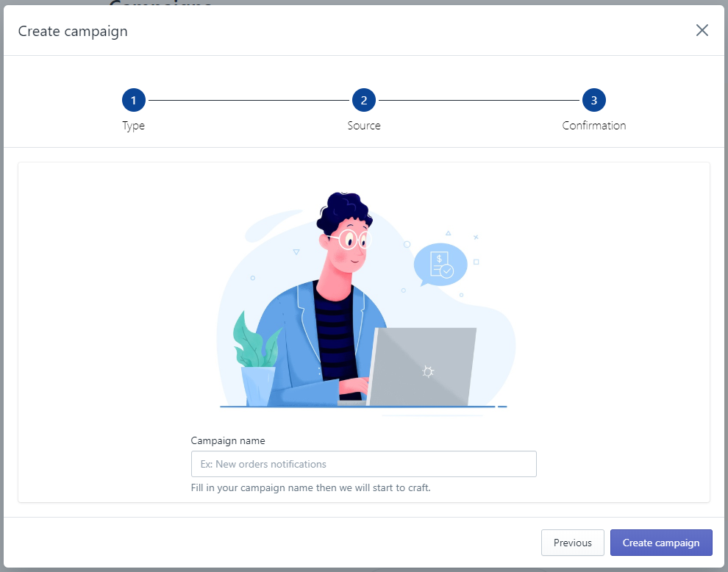The width and height of the screenshot is (728, 572).
Task: Click the gear logo on laptop
Action: click(x=427, y=371)
